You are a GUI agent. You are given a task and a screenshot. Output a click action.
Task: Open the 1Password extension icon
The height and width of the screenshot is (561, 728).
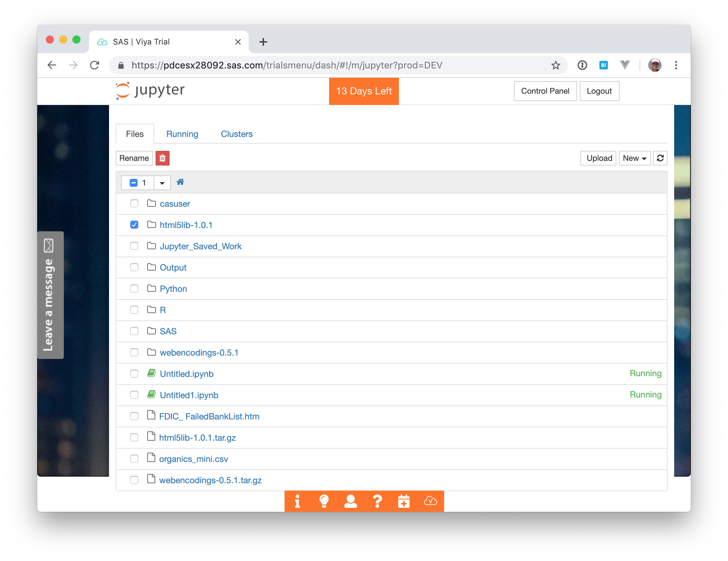582,65
